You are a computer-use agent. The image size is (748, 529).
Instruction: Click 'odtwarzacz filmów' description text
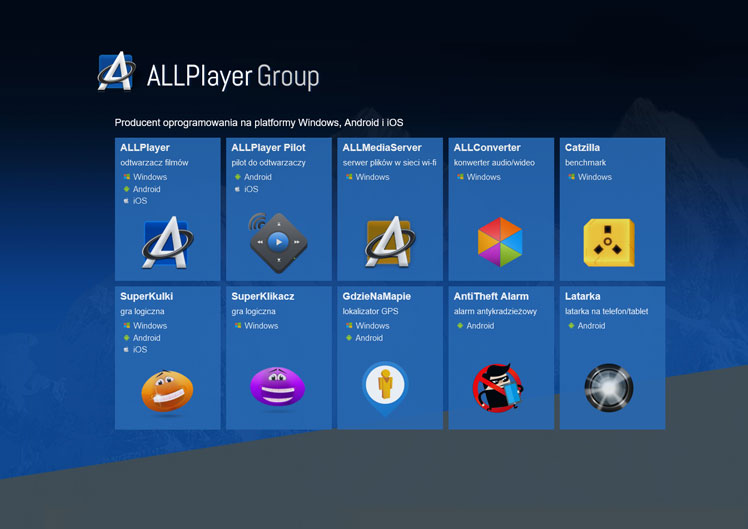154,163
